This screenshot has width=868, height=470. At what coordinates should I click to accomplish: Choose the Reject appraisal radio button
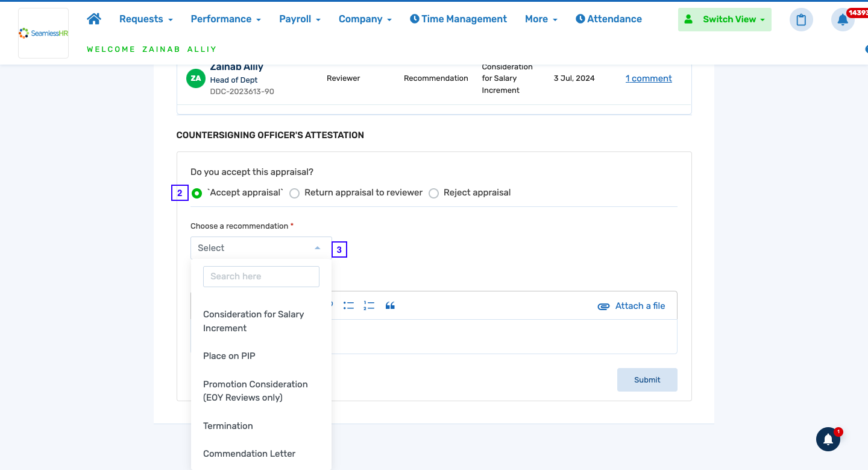[433, 193]
